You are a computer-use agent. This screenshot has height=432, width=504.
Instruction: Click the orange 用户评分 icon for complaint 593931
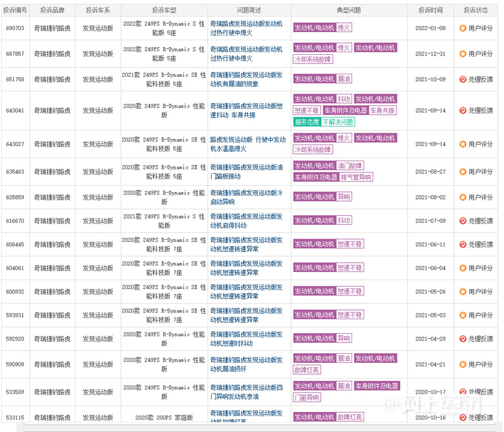tap(462, 315)
